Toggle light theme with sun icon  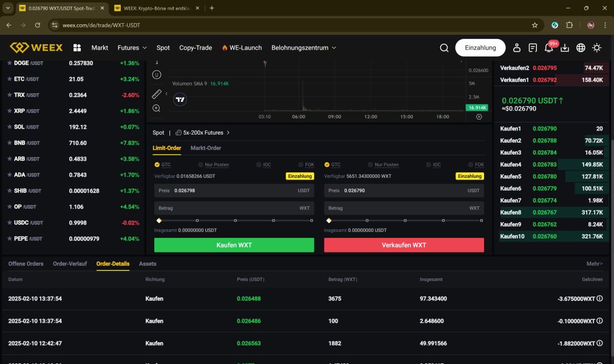[x=597, y=48]
